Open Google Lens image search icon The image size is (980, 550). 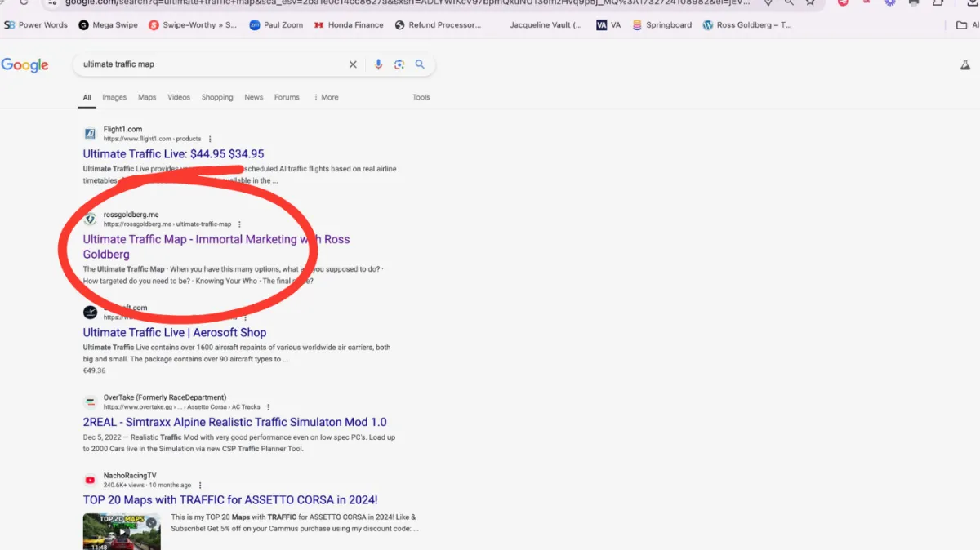(x=399, y=64)
